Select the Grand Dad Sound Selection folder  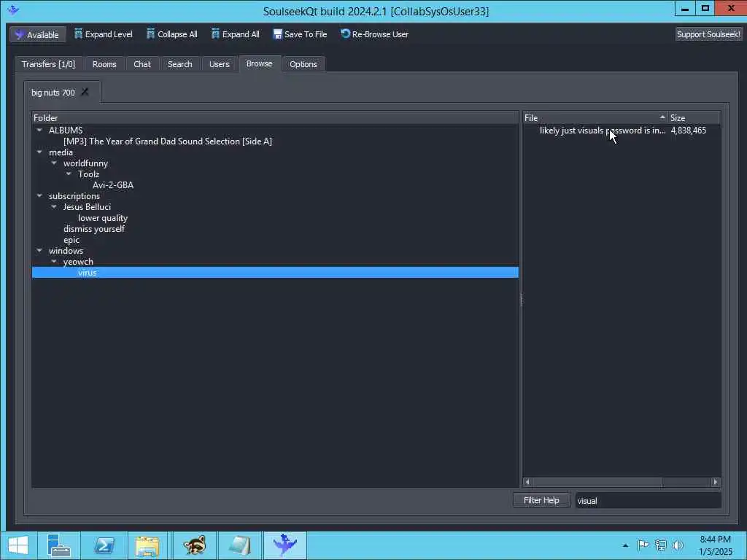click(x=168, y=141)
